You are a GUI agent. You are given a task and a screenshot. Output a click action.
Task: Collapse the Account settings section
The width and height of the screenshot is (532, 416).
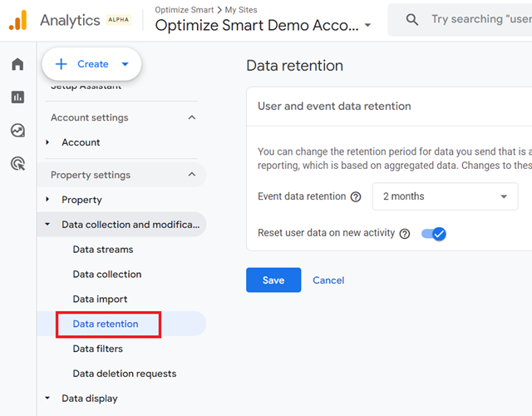coord(192,117)
